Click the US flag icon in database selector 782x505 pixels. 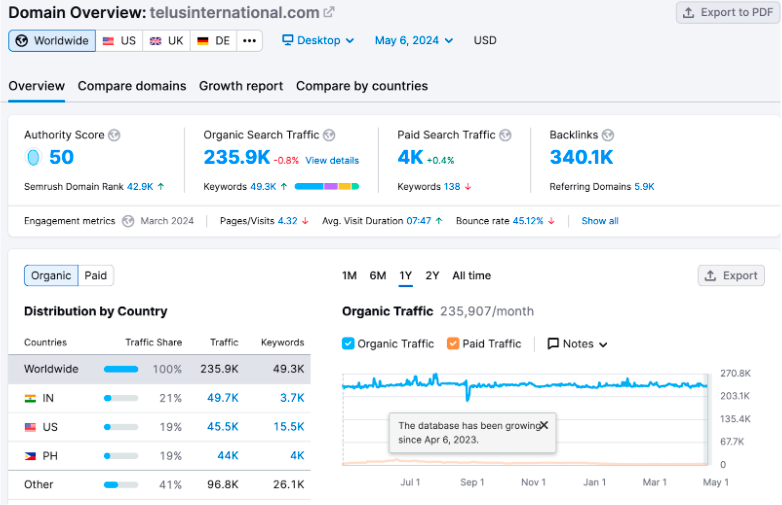(x=108, y=41)
